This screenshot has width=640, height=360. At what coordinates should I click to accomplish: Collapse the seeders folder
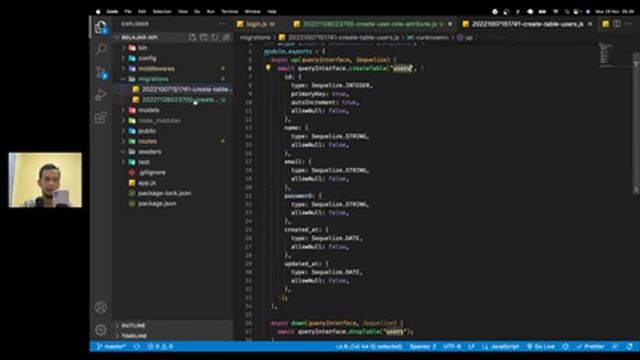tap(173, 152)
